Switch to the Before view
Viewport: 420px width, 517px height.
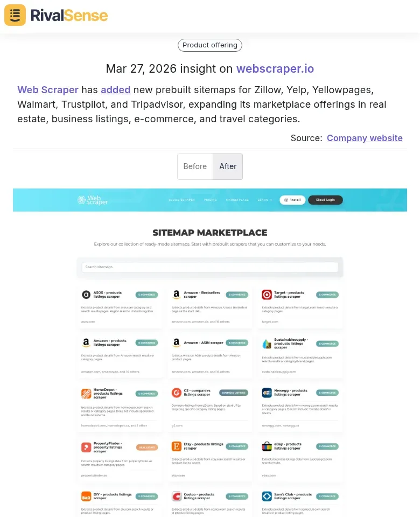click(195, 166)
